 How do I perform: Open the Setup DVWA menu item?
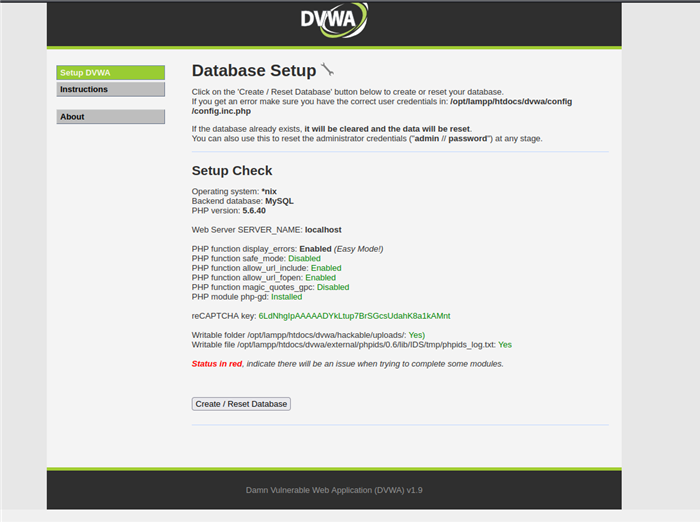coord(111,73)
